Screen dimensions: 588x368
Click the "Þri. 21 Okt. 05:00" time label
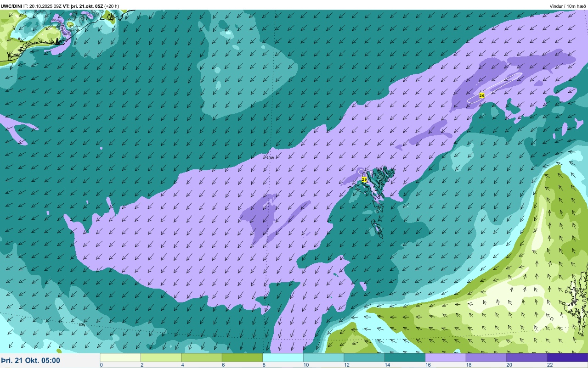pos(30,361)
